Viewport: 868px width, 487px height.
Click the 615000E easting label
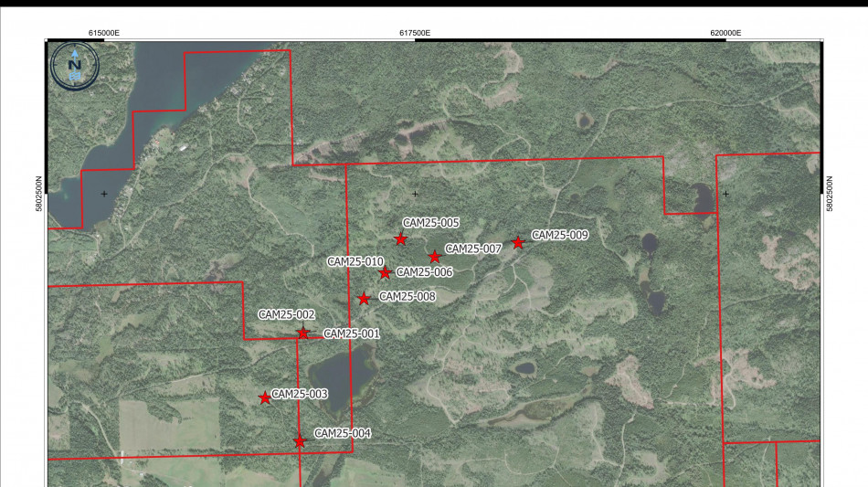pos(104,33)
